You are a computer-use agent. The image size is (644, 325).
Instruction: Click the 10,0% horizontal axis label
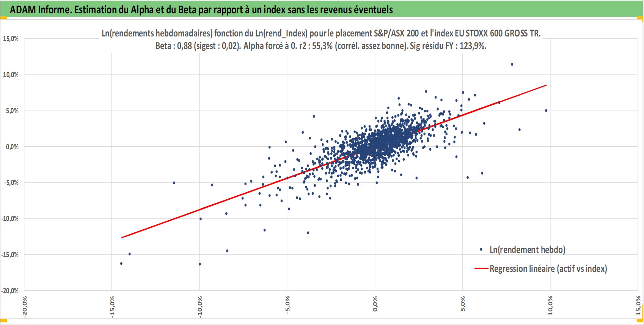550,306
